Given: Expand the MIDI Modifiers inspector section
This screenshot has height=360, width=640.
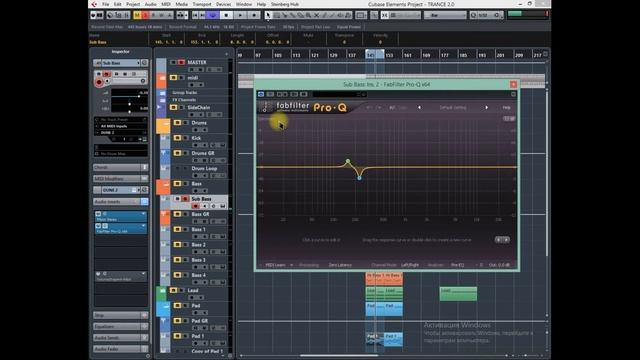Looking at the screenshot, I should (120, 179).
